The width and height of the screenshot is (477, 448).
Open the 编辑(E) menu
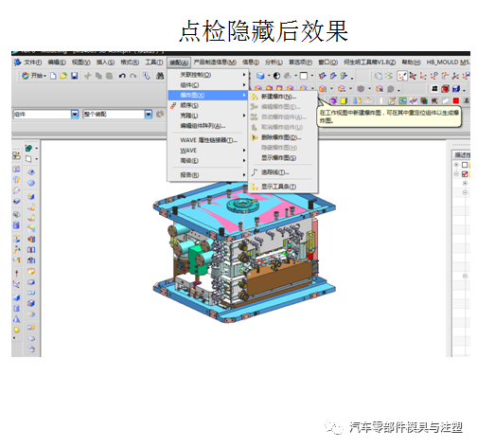click(x=57, y=63)
